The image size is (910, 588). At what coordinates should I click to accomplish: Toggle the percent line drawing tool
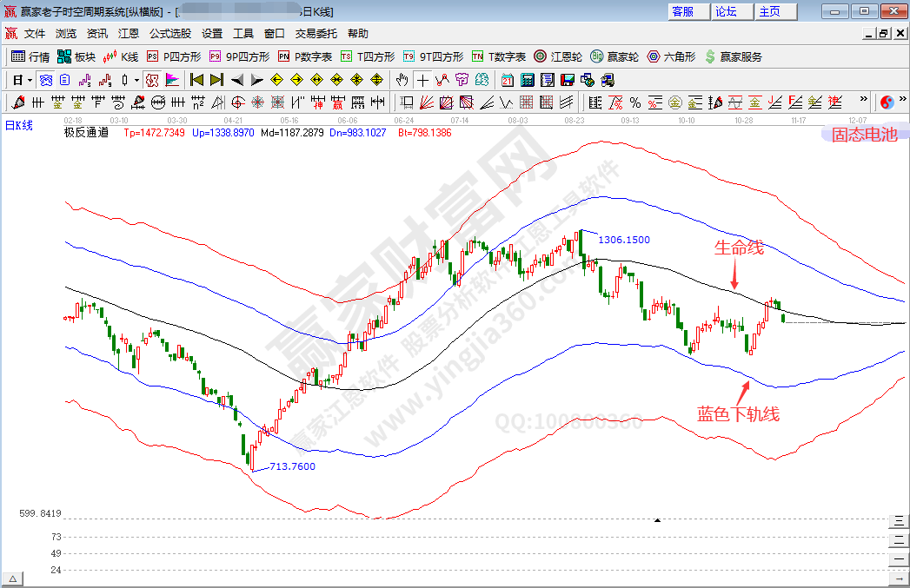635,102
